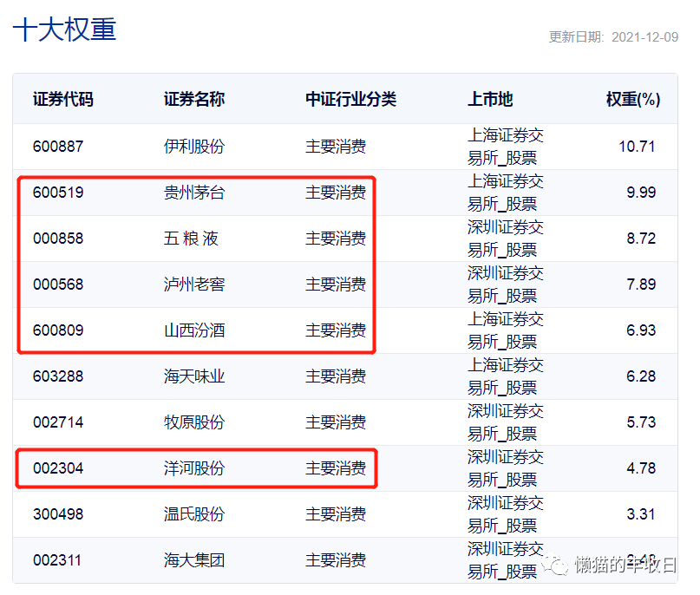700x595 pixels.
Task: Select the 9.99 weight value
Action: [641, 193]
